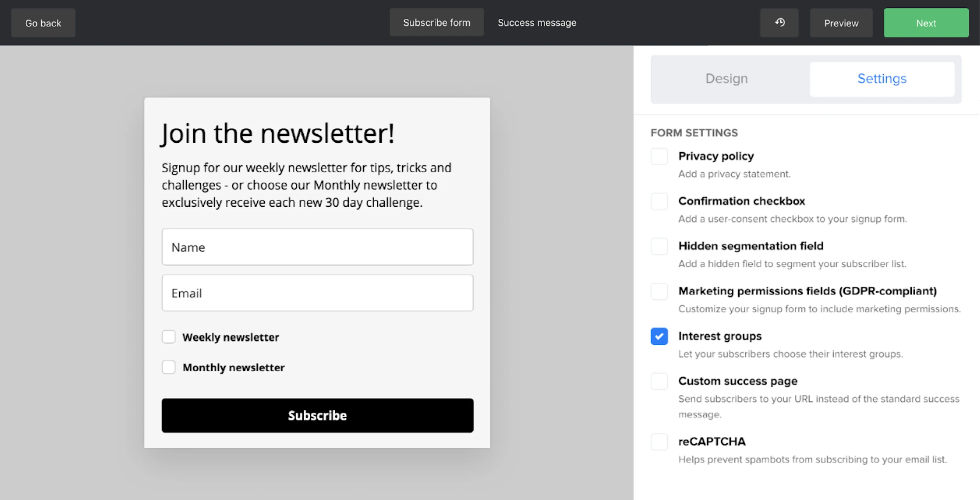Click the green Next button
The image size is (980, 500).
pos(926,23)
